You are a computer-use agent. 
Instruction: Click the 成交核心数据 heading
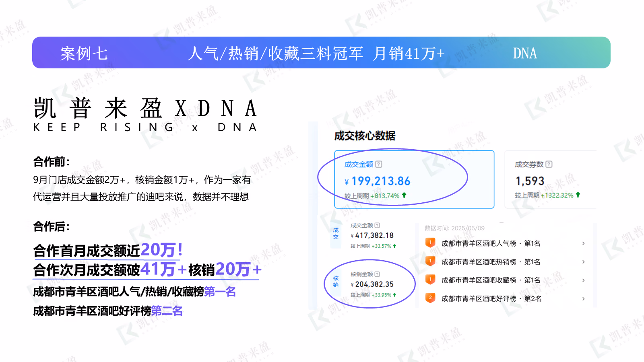(x=365, y=136)
